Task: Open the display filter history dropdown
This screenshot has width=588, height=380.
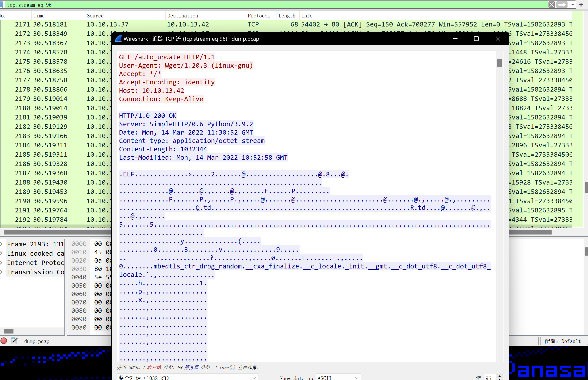Action: coord(572,5)
